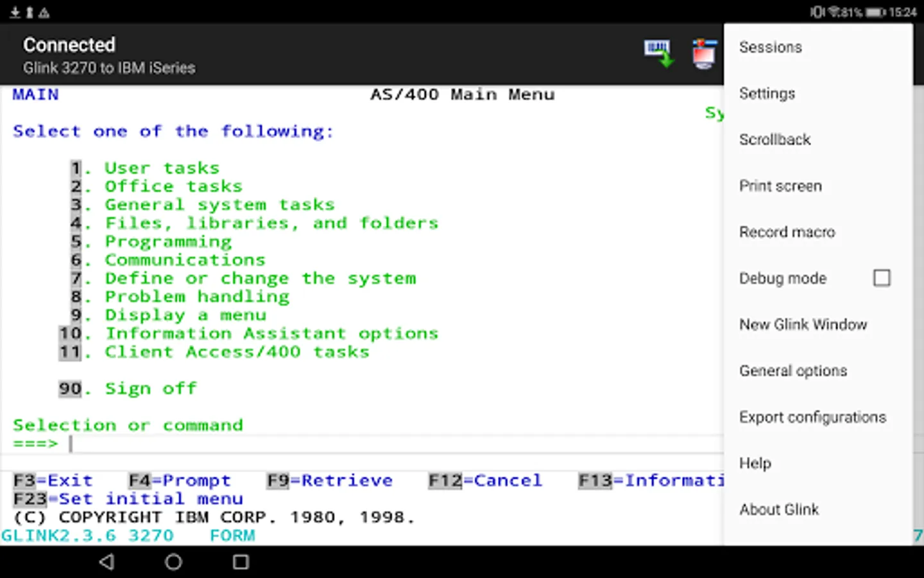Select option 10 Information Assistant options
The height and width of the screenshot is (578, 924).
[x=249, y=334]
